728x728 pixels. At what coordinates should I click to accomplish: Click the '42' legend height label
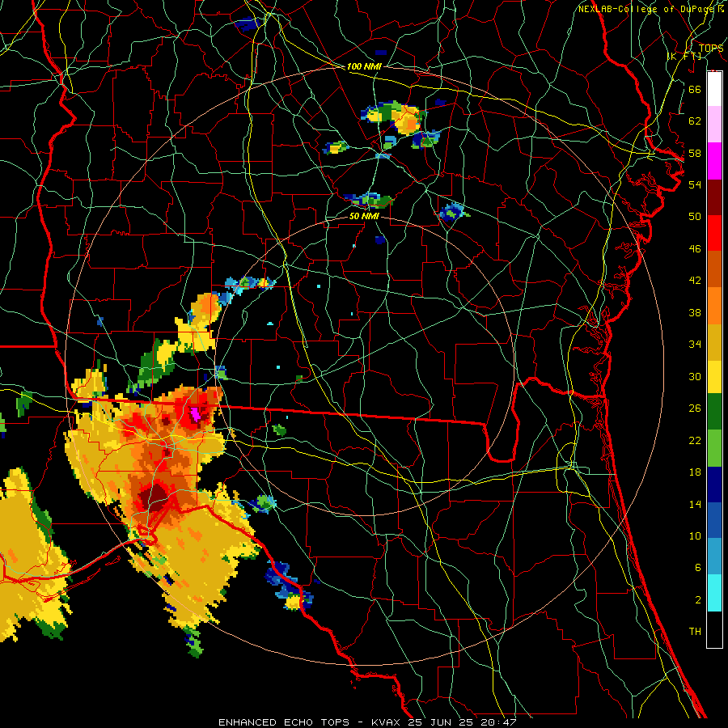pos(695,281)
